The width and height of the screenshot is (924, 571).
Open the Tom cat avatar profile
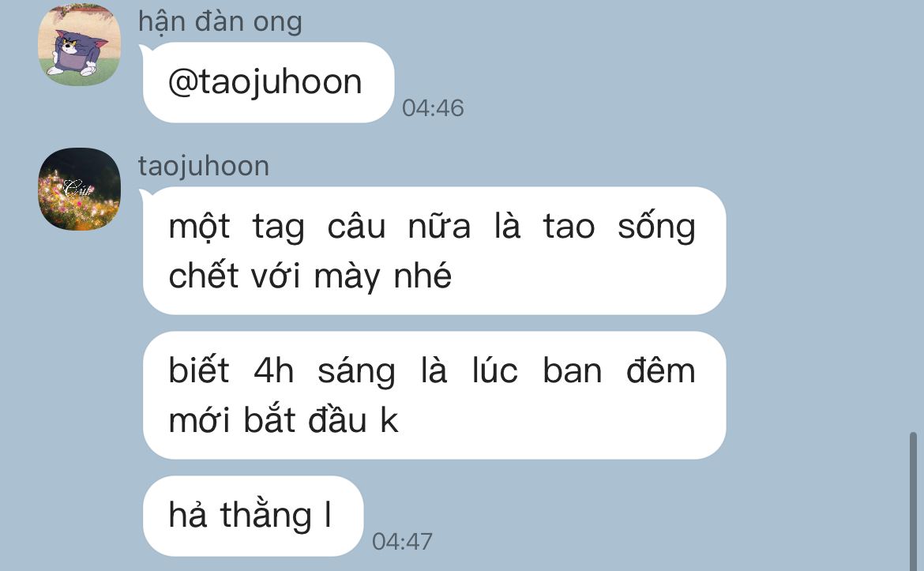tap(80, 45)
